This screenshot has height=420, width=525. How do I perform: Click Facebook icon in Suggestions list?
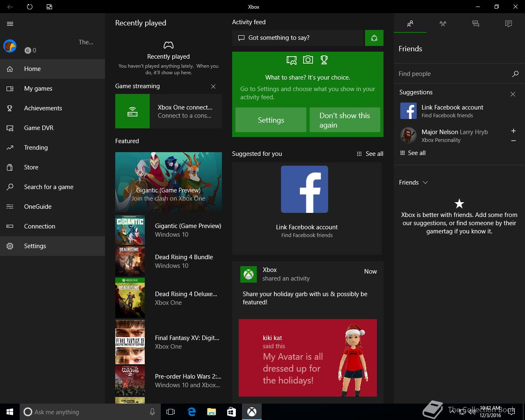tap(409, 111)
